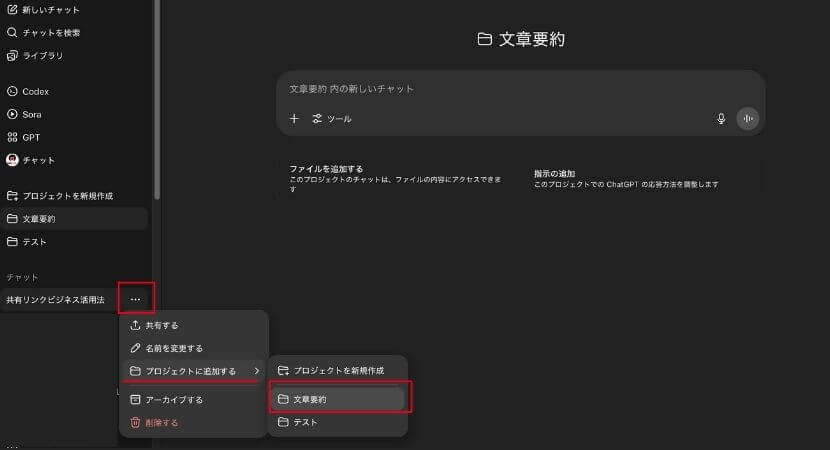
Task: Open the GPT explorer entry
Action: click(23, 137)
